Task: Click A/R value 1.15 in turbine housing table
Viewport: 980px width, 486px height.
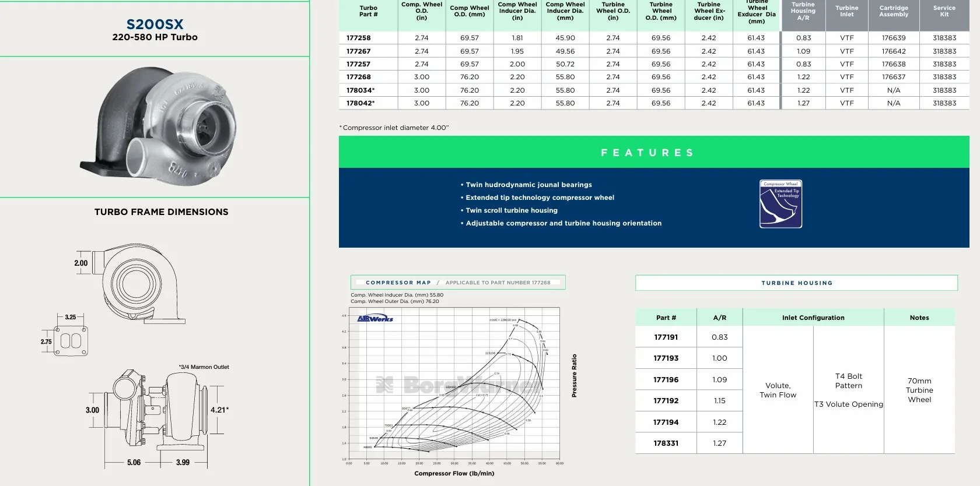Action: coord(720,401)
